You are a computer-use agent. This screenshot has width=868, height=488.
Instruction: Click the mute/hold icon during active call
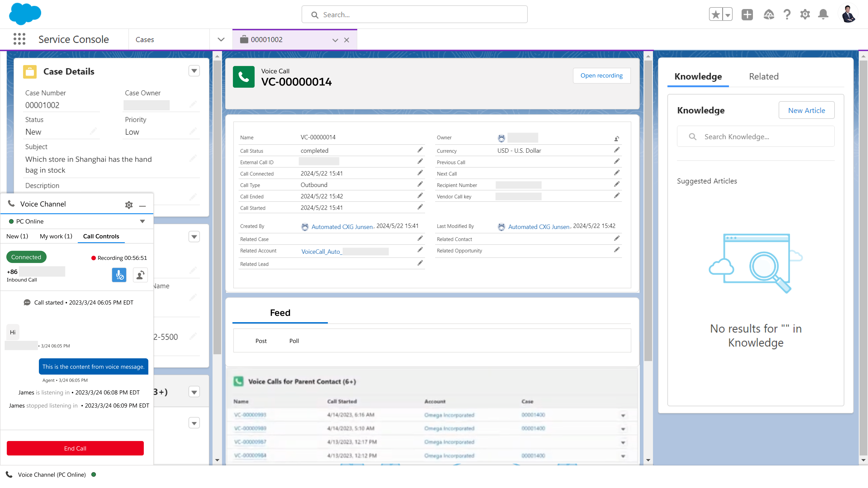[x=119, y=275]
